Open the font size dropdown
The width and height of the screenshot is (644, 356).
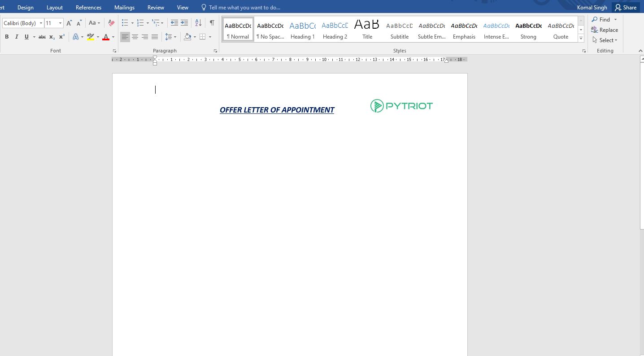click(60, 23)
